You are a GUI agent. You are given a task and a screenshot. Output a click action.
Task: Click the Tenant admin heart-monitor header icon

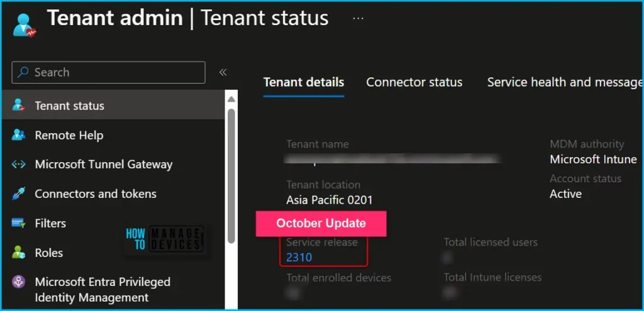point(25,25)
